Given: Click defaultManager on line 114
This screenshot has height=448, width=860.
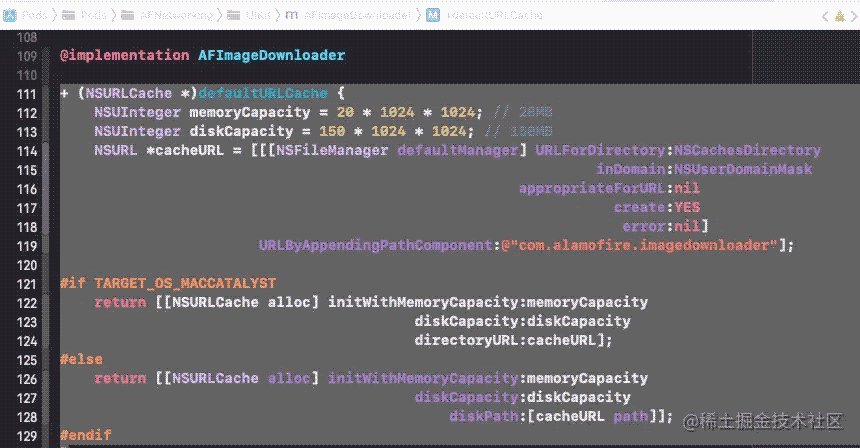Looking at the screenshot, I should 458,150.
